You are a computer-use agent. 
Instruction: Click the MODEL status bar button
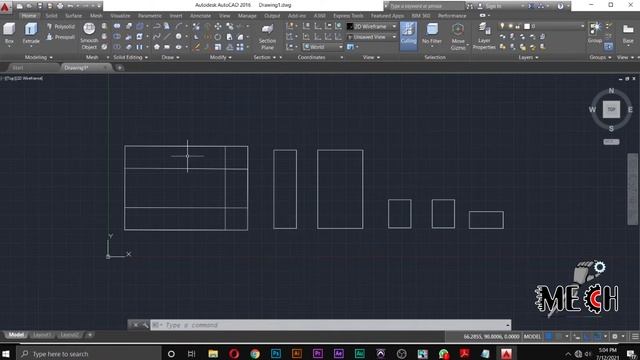tap(532, 337)
